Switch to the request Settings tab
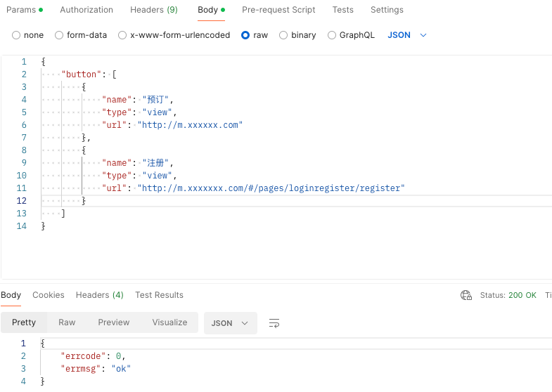The image size is (552, 392). click(387, 10)
